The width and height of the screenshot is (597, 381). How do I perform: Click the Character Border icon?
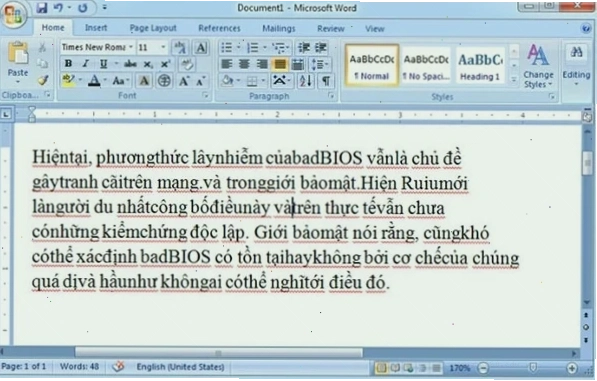coord(201,48)
